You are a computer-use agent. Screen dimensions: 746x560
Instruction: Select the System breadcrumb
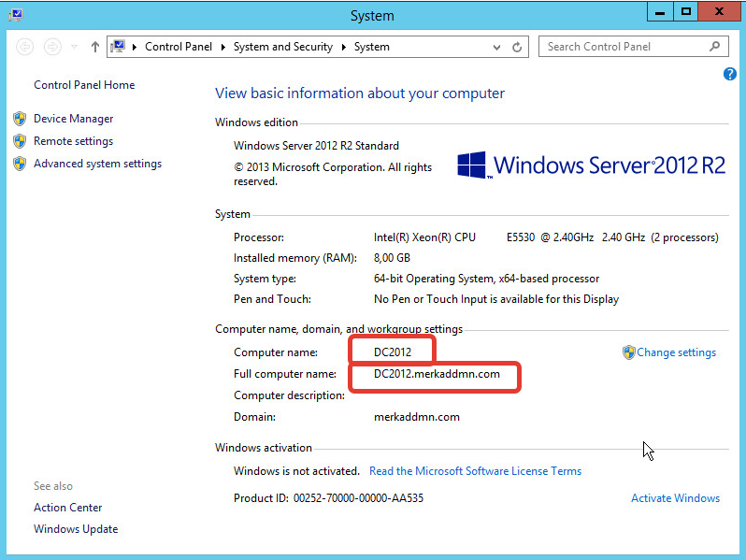pos(371,47)
